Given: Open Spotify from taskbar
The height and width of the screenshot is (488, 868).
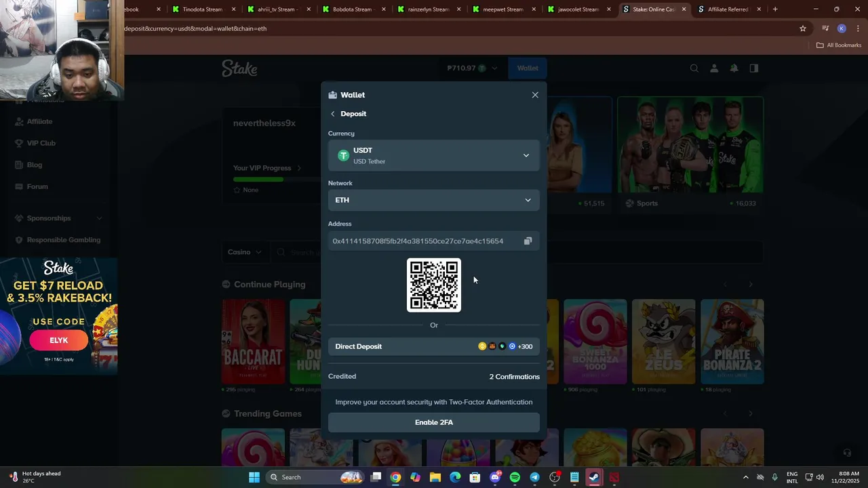Looking at the screenshot, I should (515, 477).
